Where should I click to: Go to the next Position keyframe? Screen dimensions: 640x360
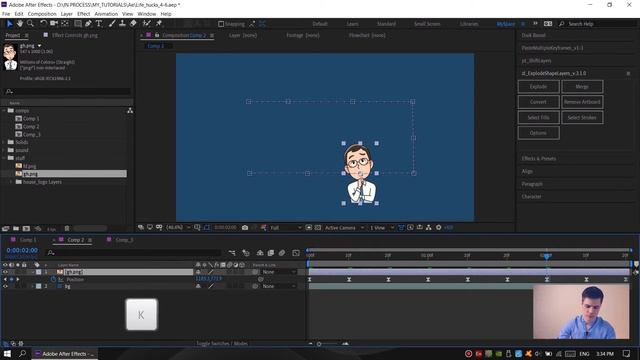18,280
